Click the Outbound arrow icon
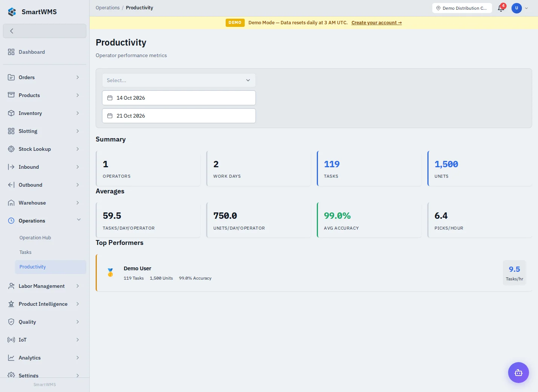This screenshot has width=538, height=392. pyautogui.click(x=11, y=185)
